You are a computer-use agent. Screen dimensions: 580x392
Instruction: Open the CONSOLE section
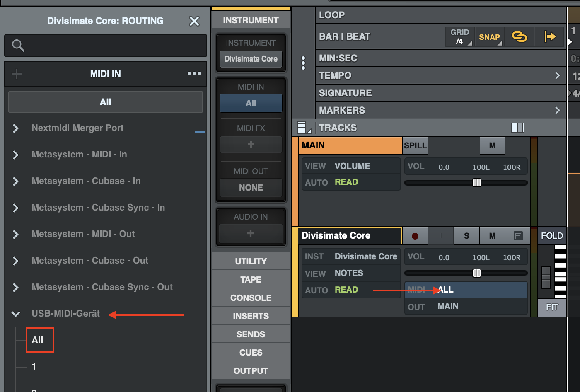pos(251,298)
